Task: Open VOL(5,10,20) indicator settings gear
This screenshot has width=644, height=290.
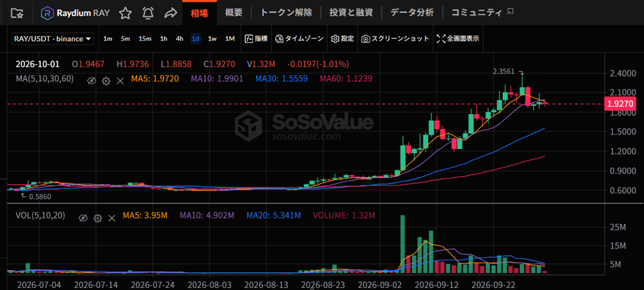Action: coord(97,218)
